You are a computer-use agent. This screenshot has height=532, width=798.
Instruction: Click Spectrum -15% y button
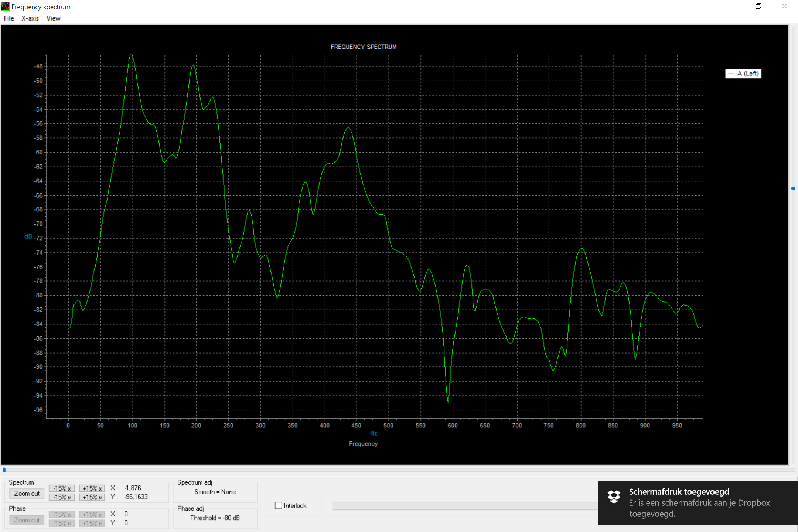(62, 497)
